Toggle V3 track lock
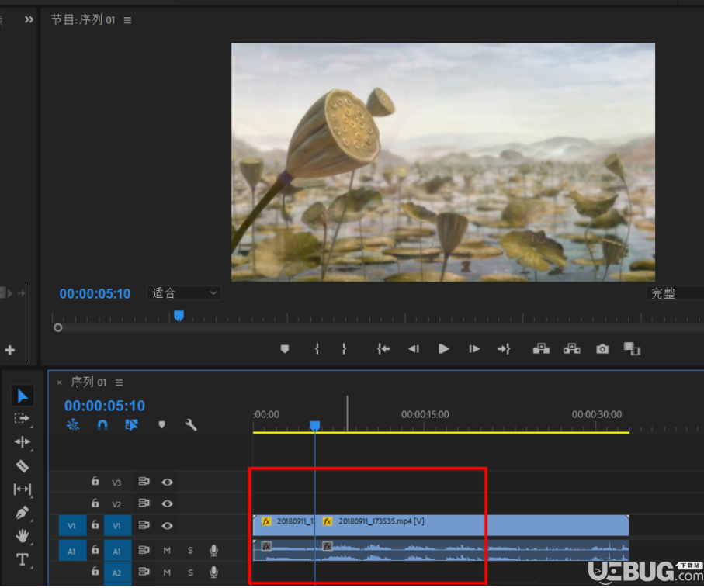Screen dimensions: 704x588 tap(95, 481)
